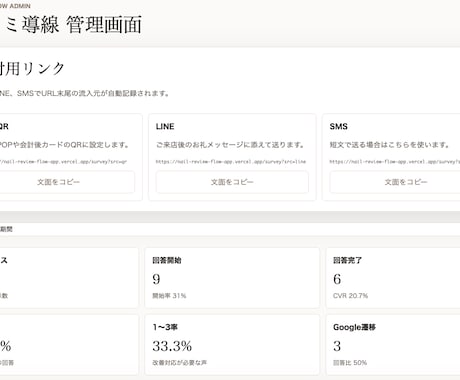Copy the message text in the QR card
The height and width of the screenshot is (380, 460).
58,182
